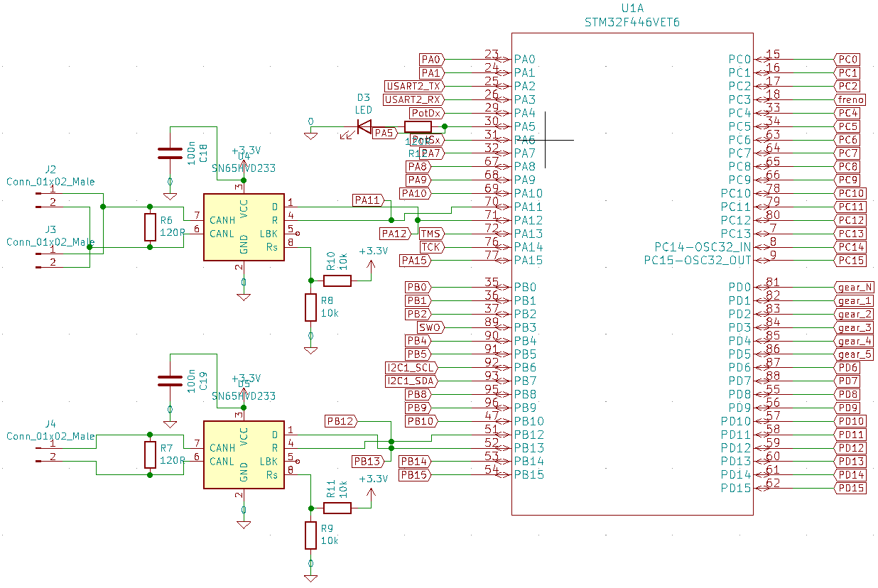Select the GND symbol below capacitor C19
The image size is (878, 588).
170,423
